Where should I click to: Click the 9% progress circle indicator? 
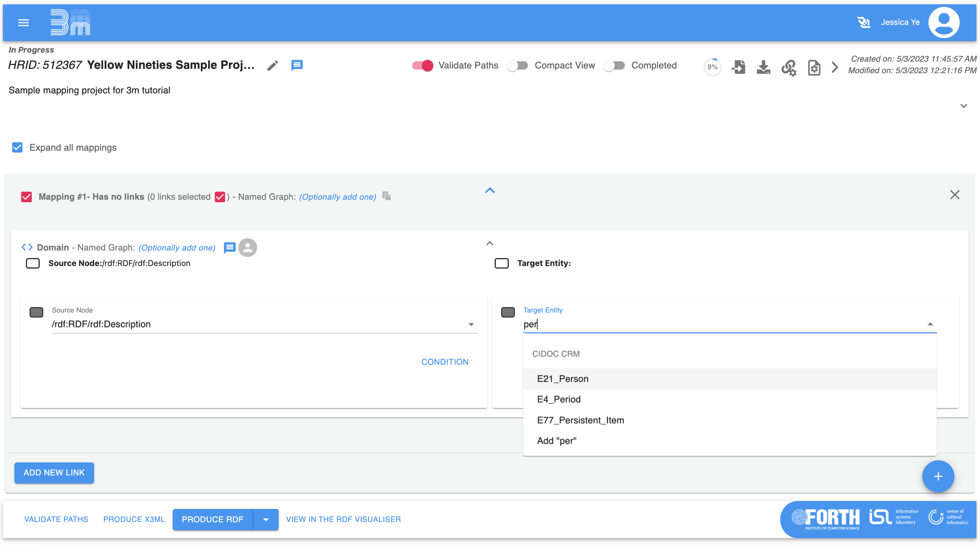pyautogui.click(x=712, y=67)
